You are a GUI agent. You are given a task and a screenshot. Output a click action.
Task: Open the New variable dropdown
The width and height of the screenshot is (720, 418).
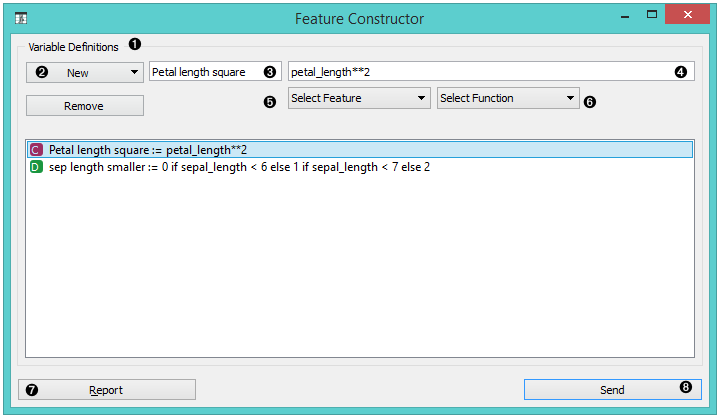[x=85, y=73]
